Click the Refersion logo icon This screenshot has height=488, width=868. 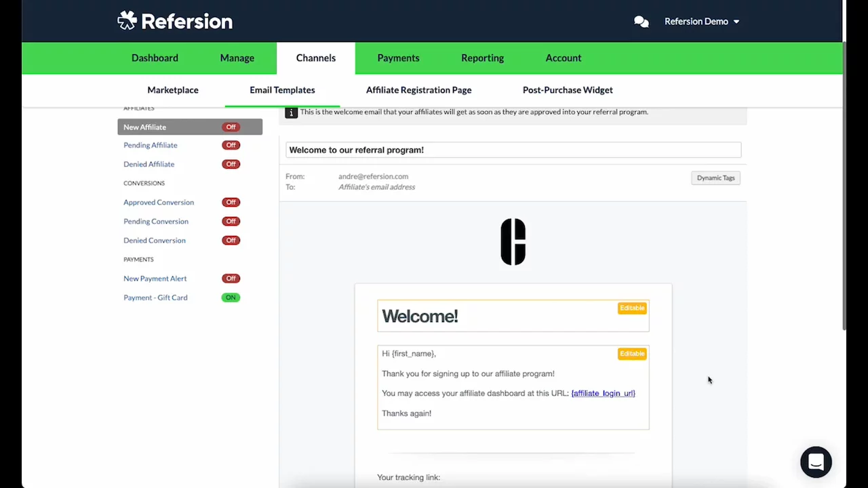click(127, 21)
